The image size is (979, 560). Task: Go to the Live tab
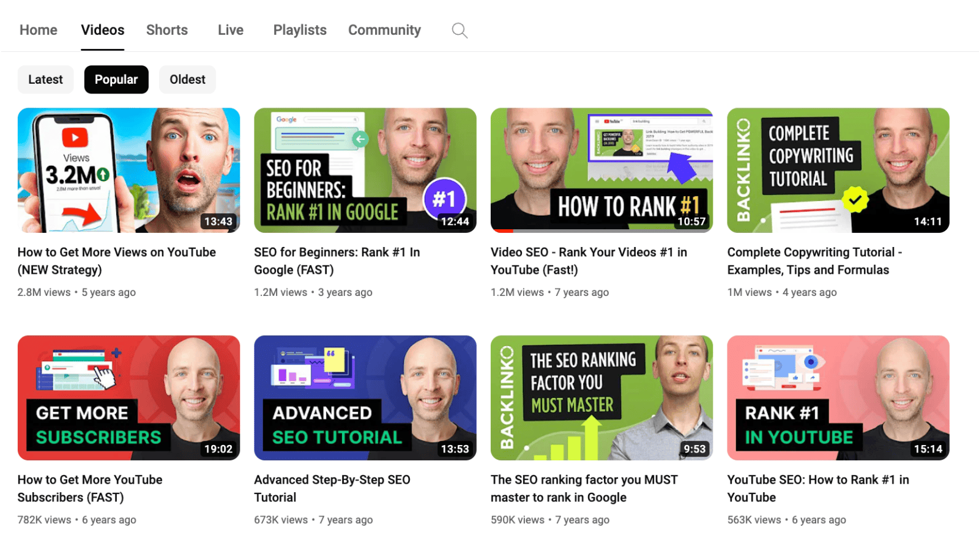coord(230,29)
